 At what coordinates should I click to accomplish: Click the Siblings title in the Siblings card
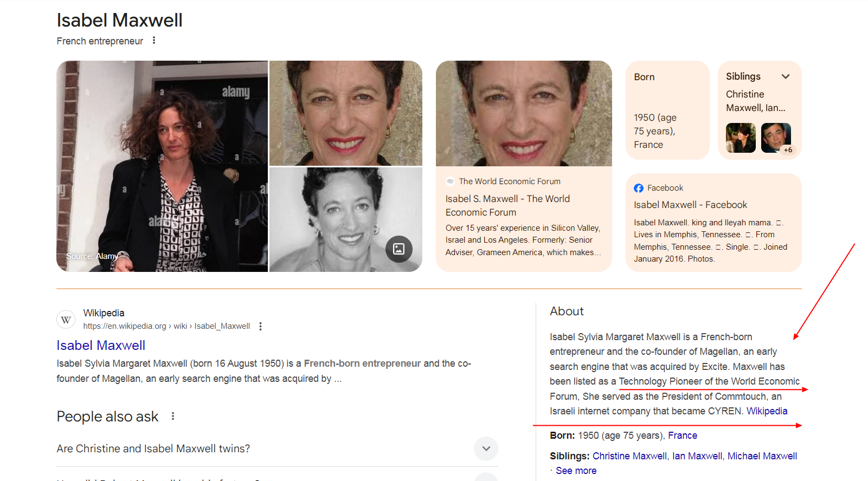(x=743, y=76)
